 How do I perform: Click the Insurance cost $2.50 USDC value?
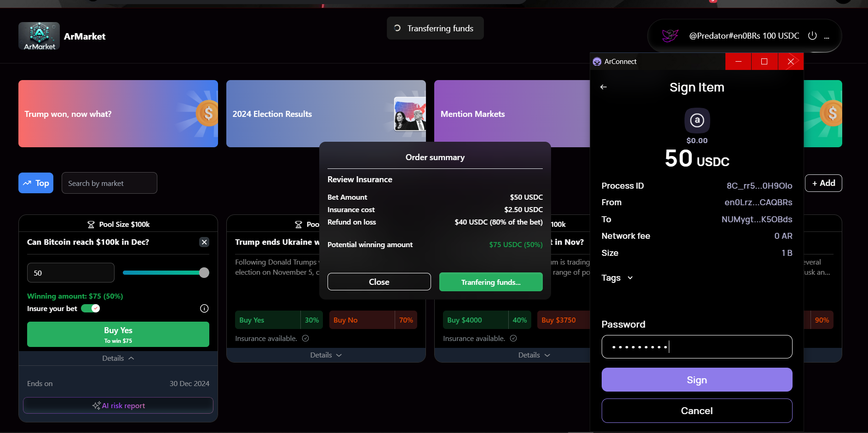pos(523,210)
